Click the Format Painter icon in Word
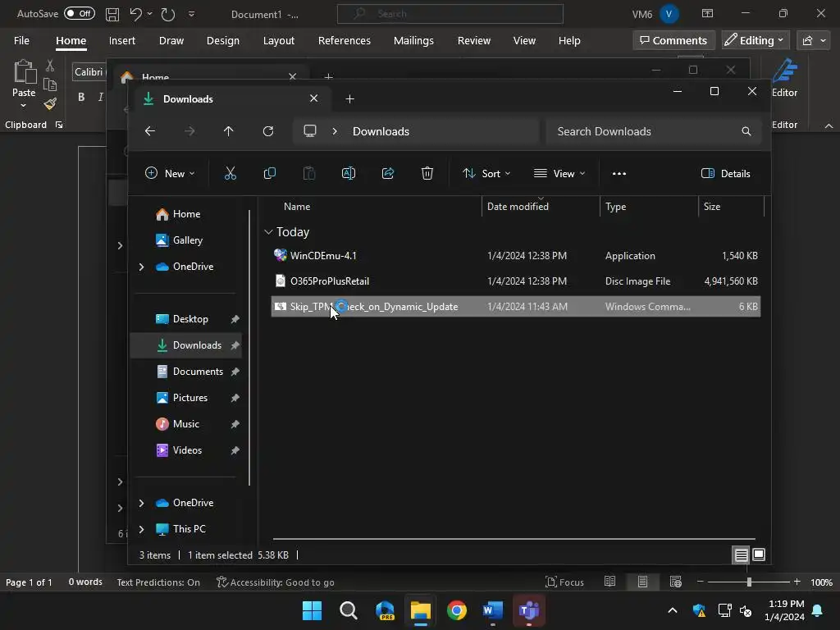The width and height of the screenshot is (840, 630). coord(50,103)
